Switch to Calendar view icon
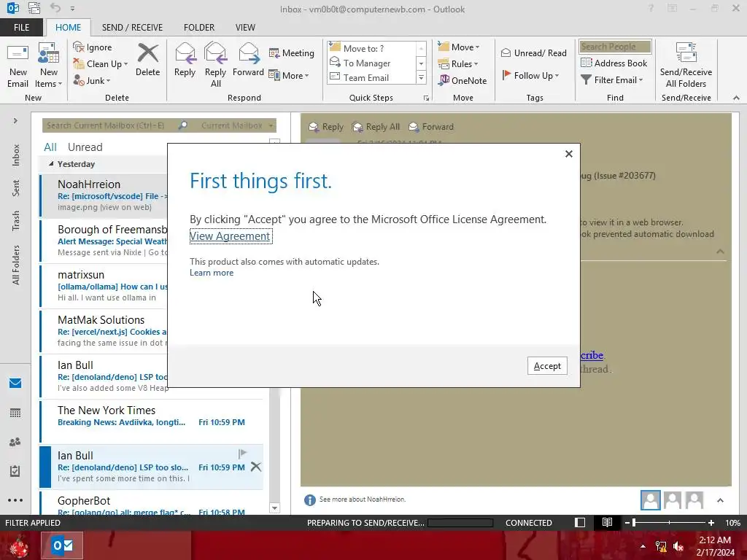The height and width of the screenshot is (560, 747). (x=15, y=413)
